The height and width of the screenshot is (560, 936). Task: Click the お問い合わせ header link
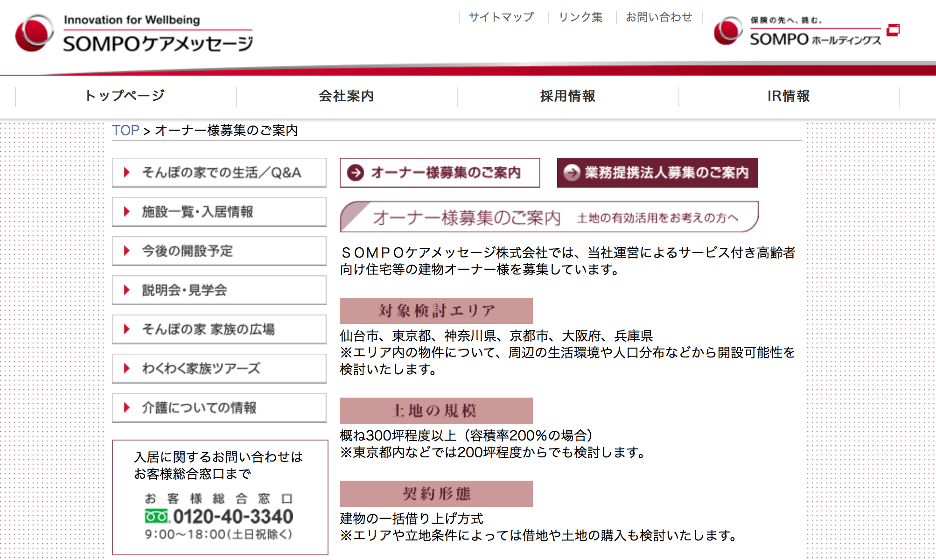pyautogui.click(x=659, y=17)
